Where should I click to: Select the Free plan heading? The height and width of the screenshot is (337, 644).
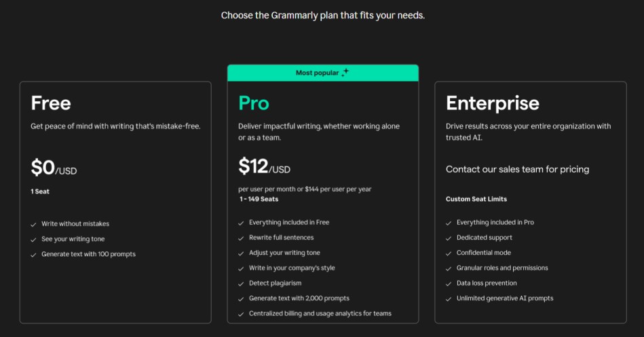(51, 103)
